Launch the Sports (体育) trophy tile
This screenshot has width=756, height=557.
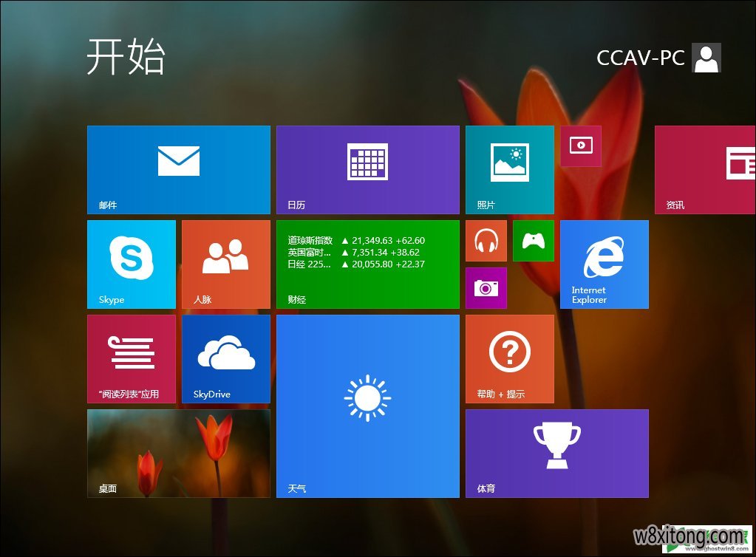[556, 453]
